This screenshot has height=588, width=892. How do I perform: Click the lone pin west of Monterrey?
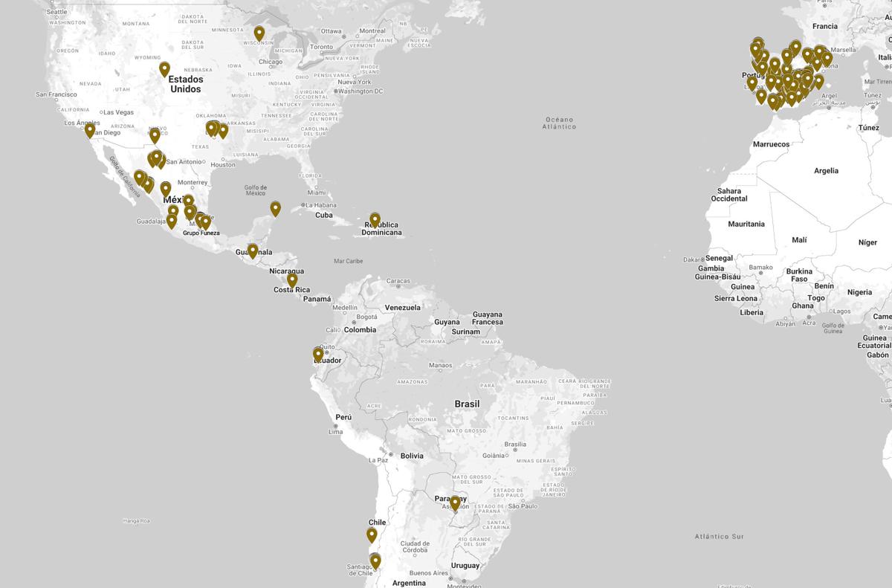166,189
